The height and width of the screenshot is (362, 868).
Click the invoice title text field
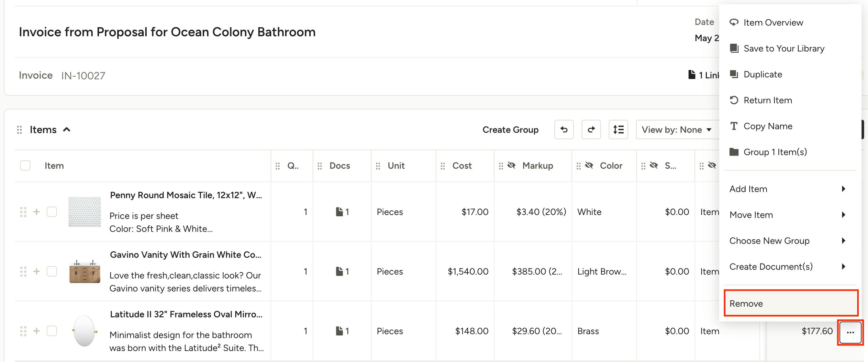tap(167, 32)
